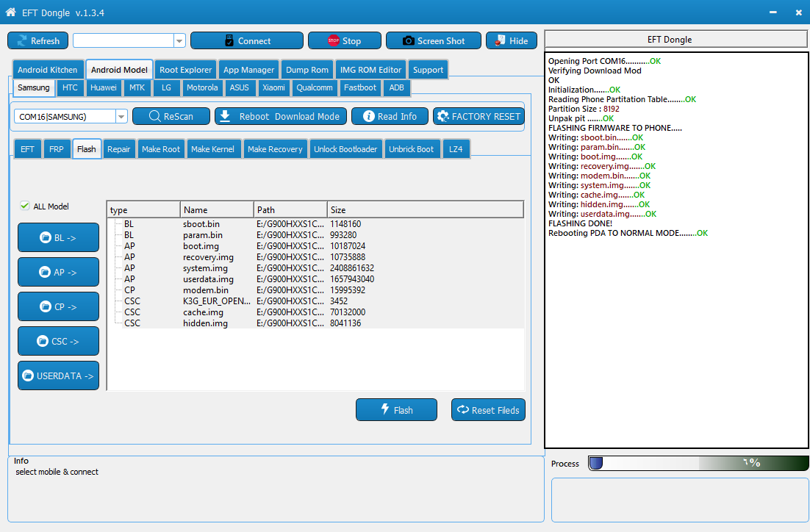Open the Make Recovery sub-tab
The image size is (810, 532).
pos(275,149)
